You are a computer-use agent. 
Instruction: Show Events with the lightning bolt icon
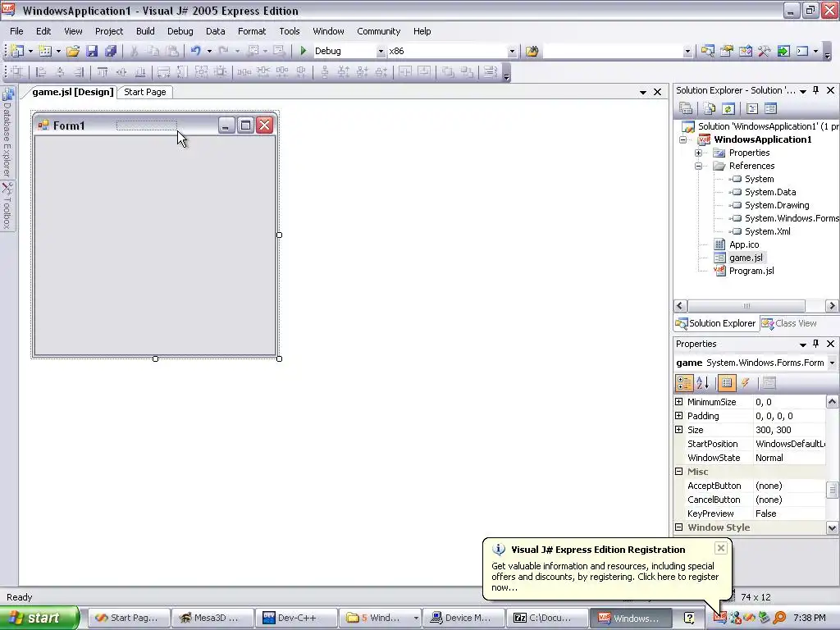tap(745, 382)
